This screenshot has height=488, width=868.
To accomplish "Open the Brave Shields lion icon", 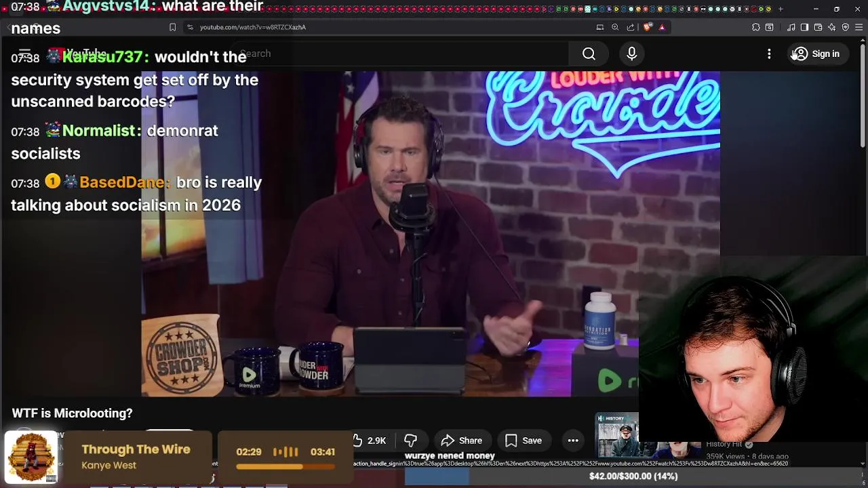I will coord(647,27).
